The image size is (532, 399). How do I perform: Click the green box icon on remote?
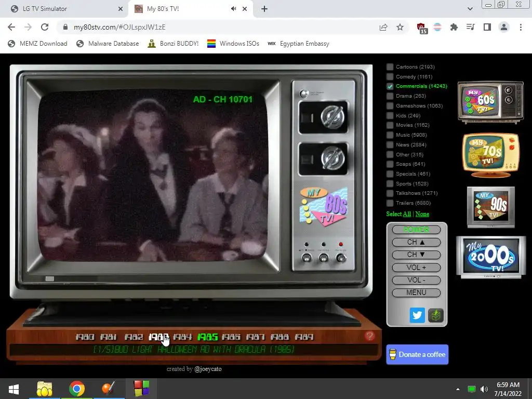click(436, 315)
